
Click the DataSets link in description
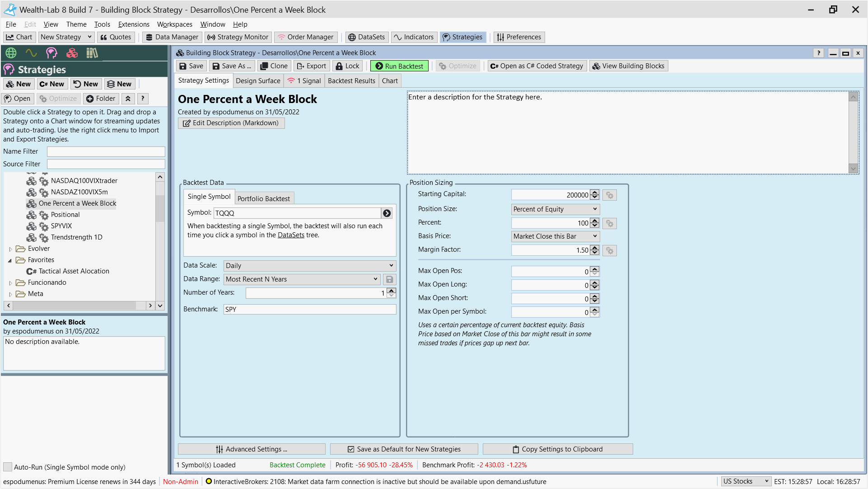click(291, 235)
